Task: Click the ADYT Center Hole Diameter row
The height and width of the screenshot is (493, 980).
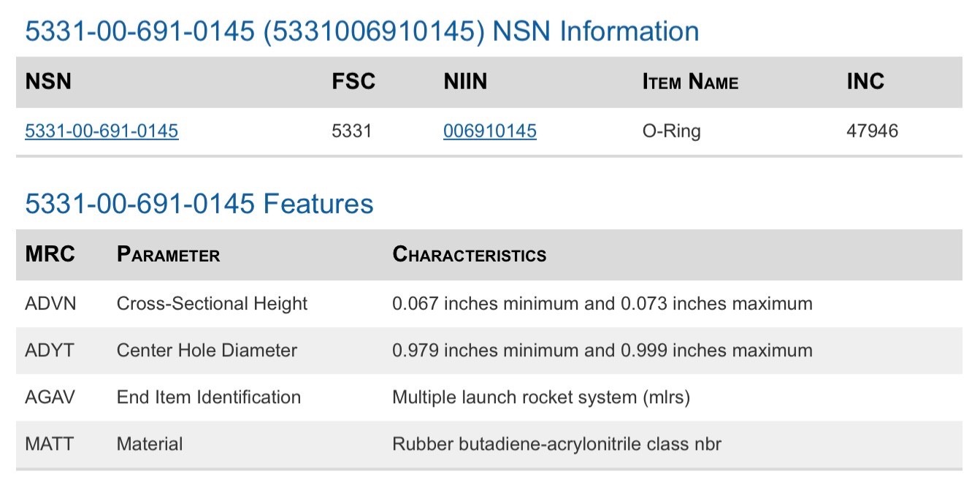Action: (489, 351)
